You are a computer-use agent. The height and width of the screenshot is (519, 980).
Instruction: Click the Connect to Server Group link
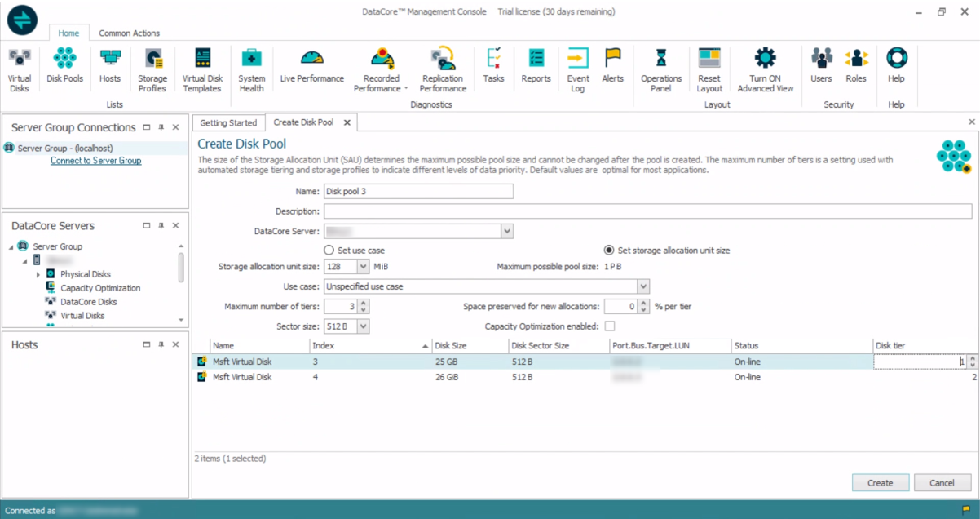click(95, 161)
